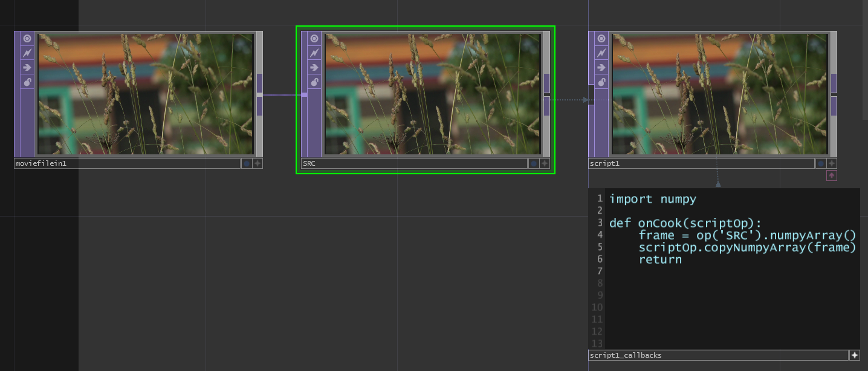Click the clone immune flag on moviefilein1
This screenshot has height=371, width=868.
(x=27, y=53)
